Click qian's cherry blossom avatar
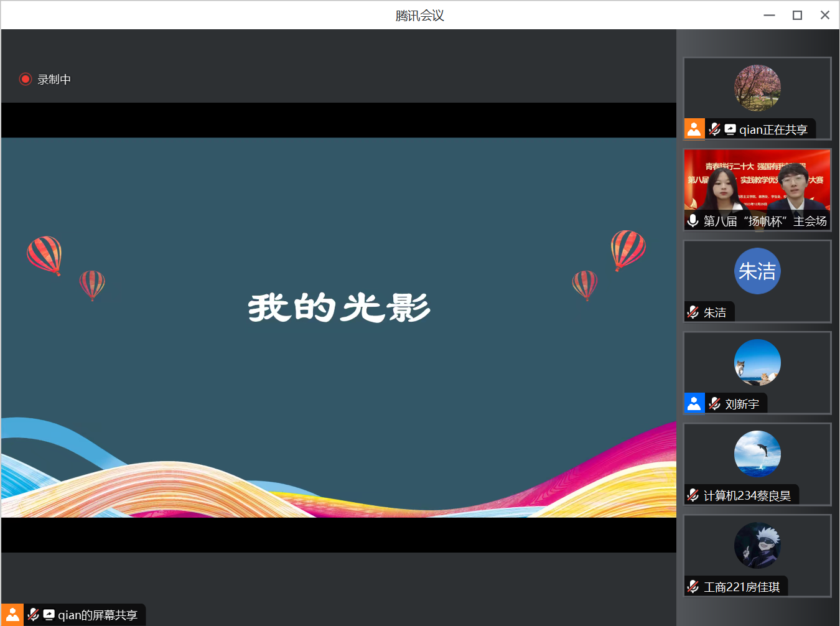840x626 pixels. coord(757,88)
